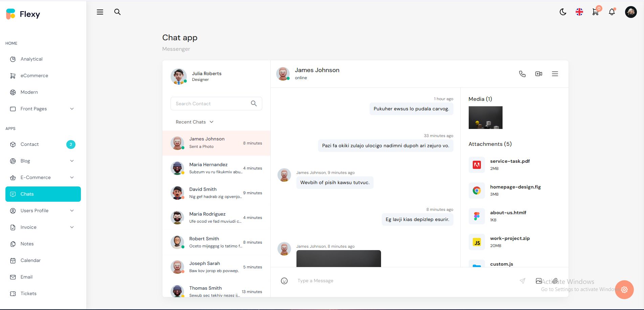Viewport: 644px width, 310px height.
Task: Open the shopping cart icon
Action: [x=596, y=12]
